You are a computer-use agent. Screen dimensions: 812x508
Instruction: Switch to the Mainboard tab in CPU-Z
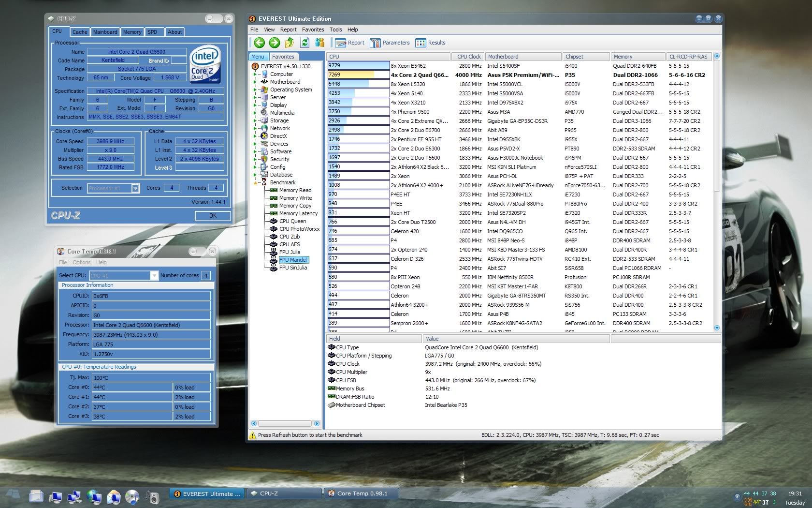pos(105,32)
